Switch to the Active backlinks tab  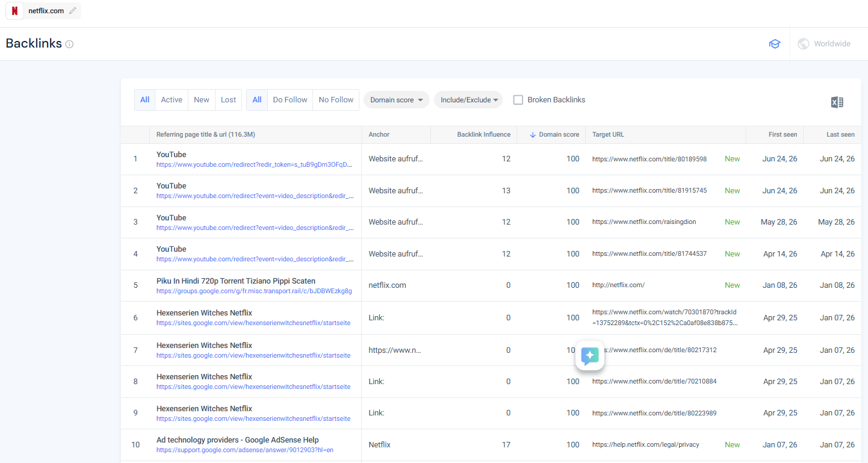(x=172, y=100)
